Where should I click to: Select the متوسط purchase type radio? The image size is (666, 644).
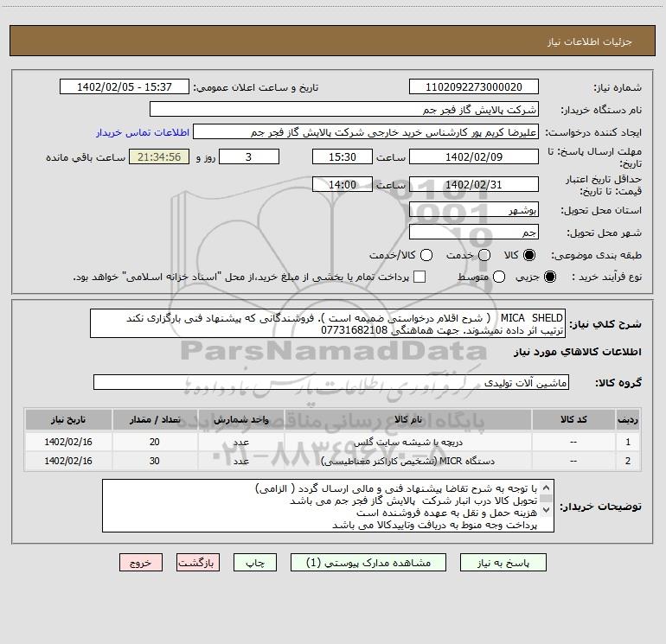coord(499,277)
